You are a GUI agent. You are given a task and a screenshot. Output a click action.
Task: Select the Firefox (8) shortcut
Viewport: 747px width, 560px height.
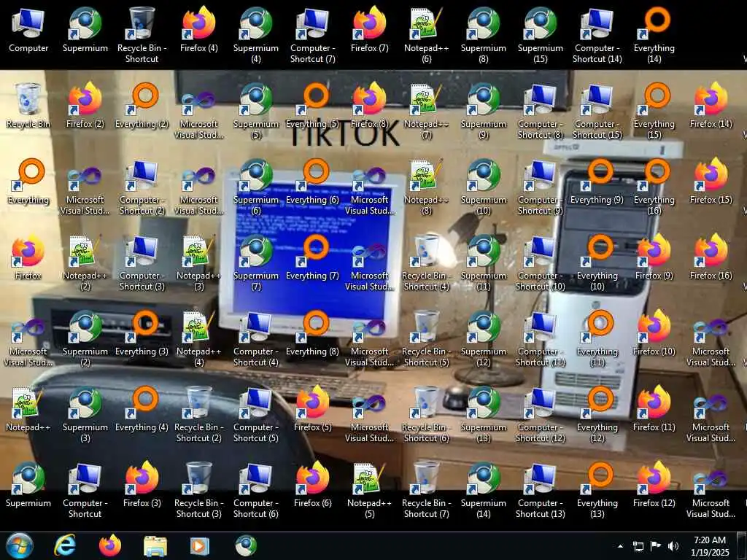pos(370,106)
